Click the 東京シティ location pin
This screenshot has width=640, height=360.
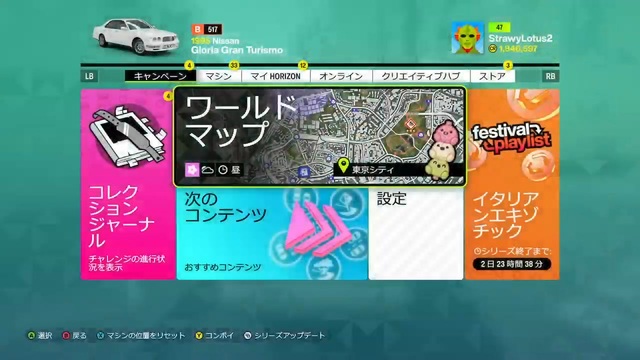coord(344,166)
